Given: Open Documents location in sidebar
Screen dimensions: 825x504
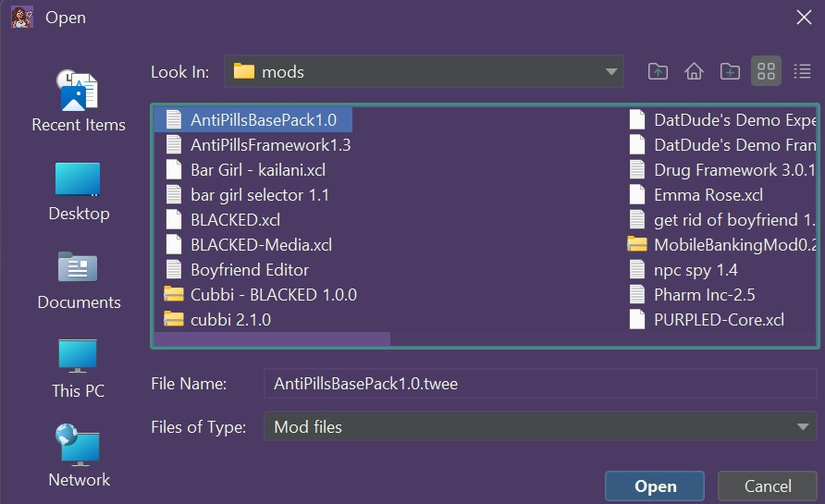Looking at the screenshot, I should (79, 280).
